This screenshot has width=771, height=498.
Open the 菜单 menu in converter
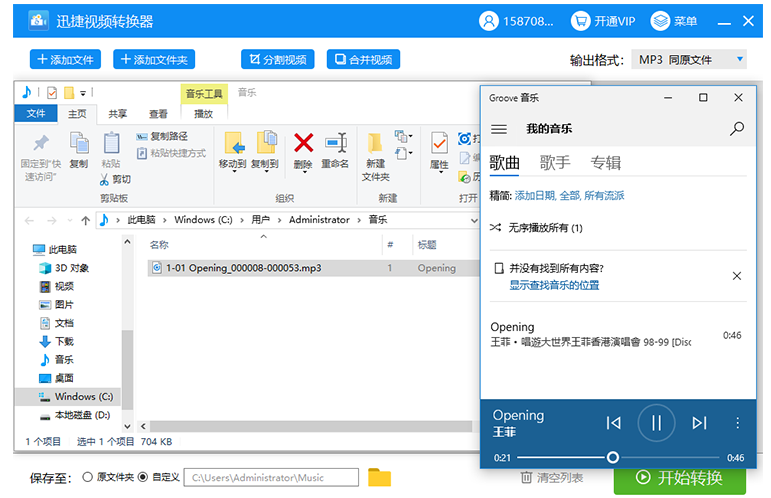[674, 21]
